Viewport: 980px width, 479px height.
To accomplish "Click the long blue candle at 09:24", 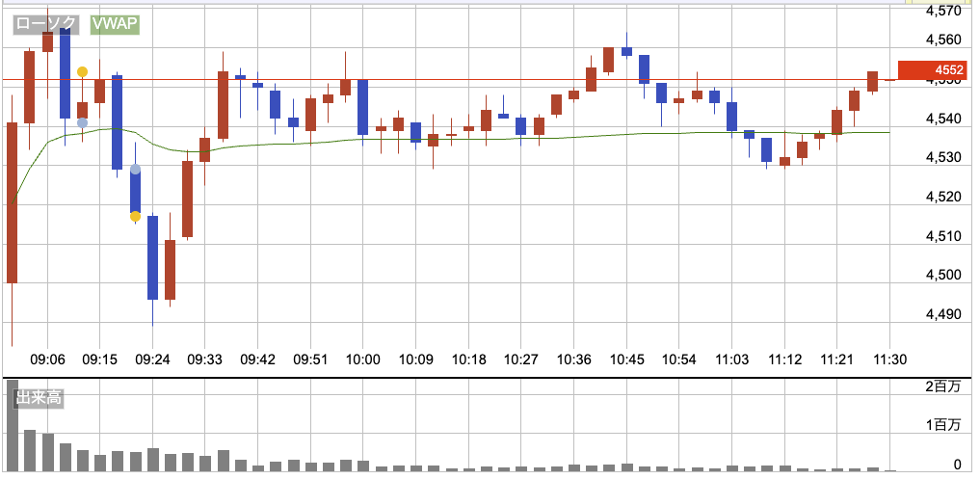I will pyautogui.click(x=152, y=257).
